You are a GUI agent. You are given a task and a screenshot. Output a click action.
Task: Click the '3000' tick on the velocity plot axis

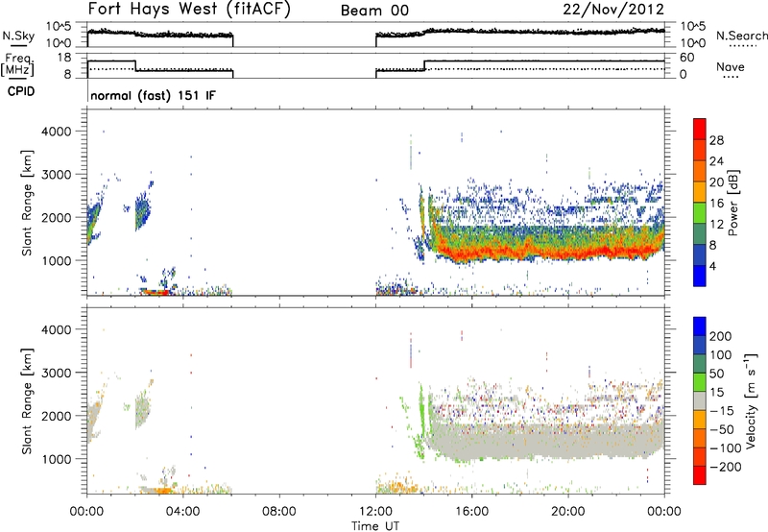[x=57, y=373]
